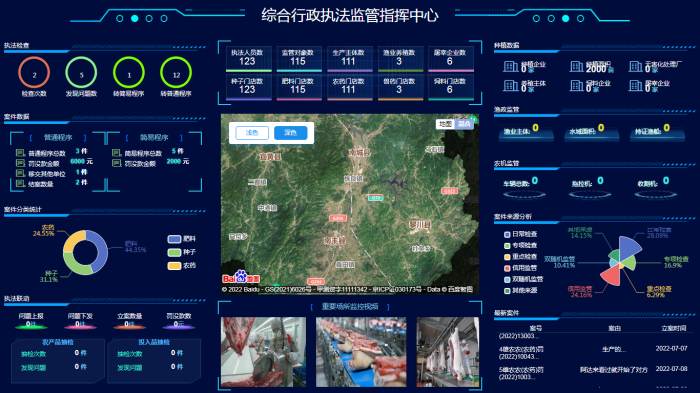Switch map to 浅色 light theme
Image resolution: width=700 pixels, height=393 pixels.
pos(252,133)
